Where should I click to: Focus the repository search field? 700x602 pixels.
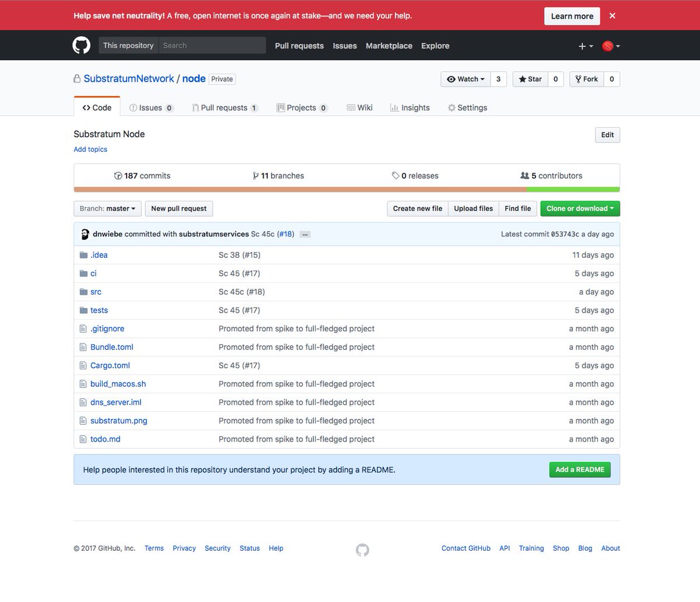[x=212, y=45]
